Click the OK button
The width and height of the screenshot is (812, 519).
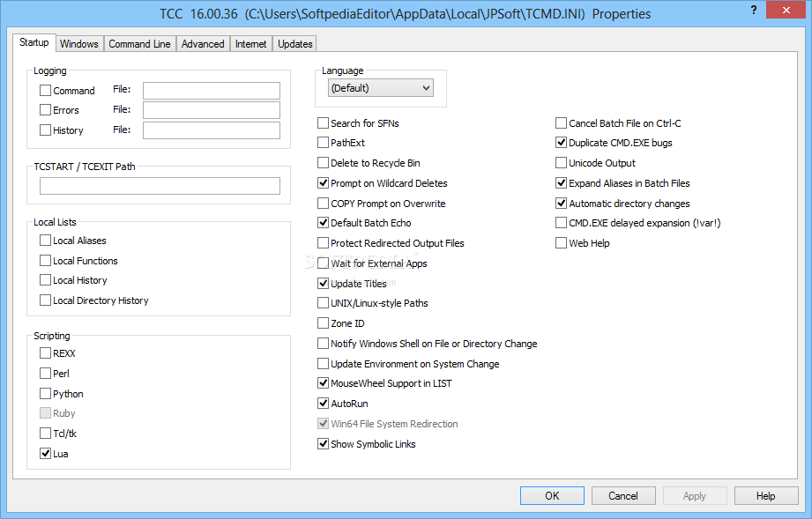(x=552, y=496)
